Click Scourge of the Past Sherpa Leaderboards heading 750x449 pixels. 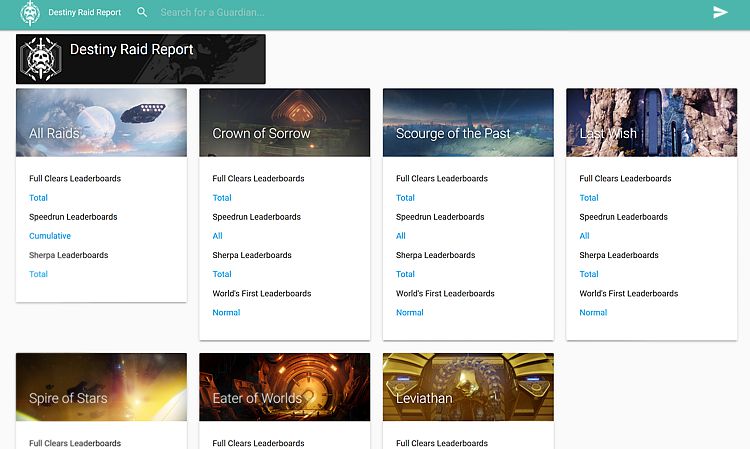pyautogui.click(x=435, y=255)
